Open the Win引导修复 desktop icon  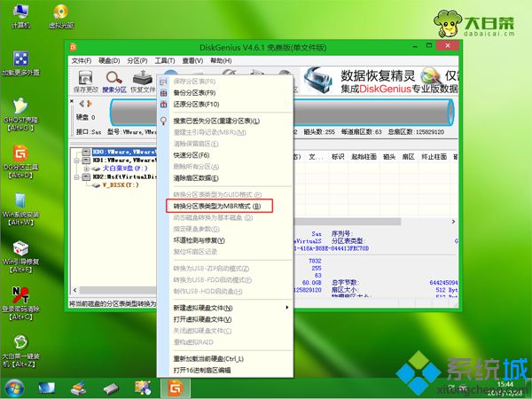click(x=20, y=257)
